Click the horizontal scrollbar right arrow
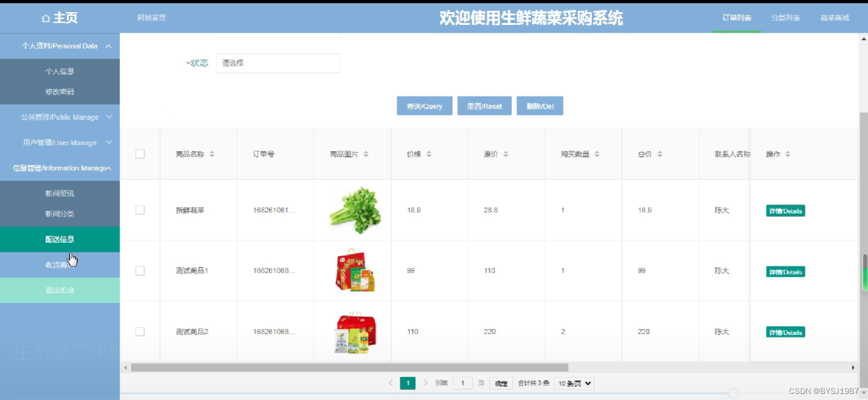 [853, 367]
